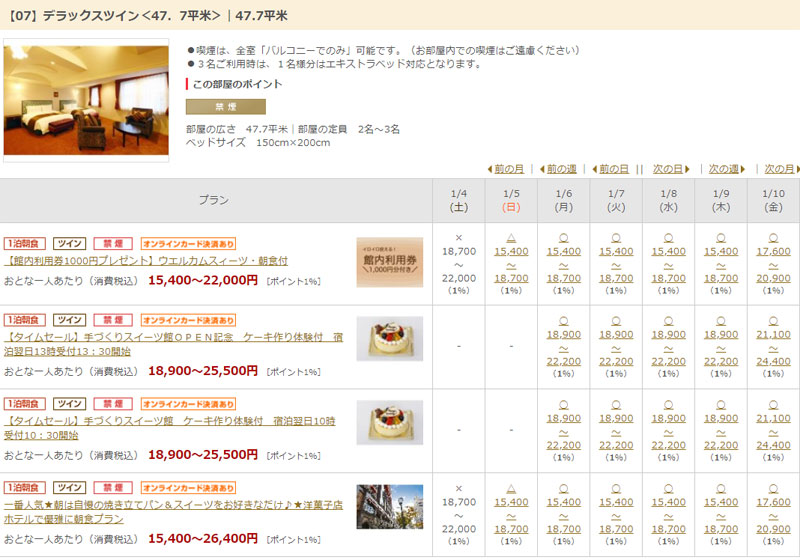This screenshot has width=800, height=560.
Task: Book 1/10 price 17,600 for 一番人気 plan
Action: (x=773, y=502)
